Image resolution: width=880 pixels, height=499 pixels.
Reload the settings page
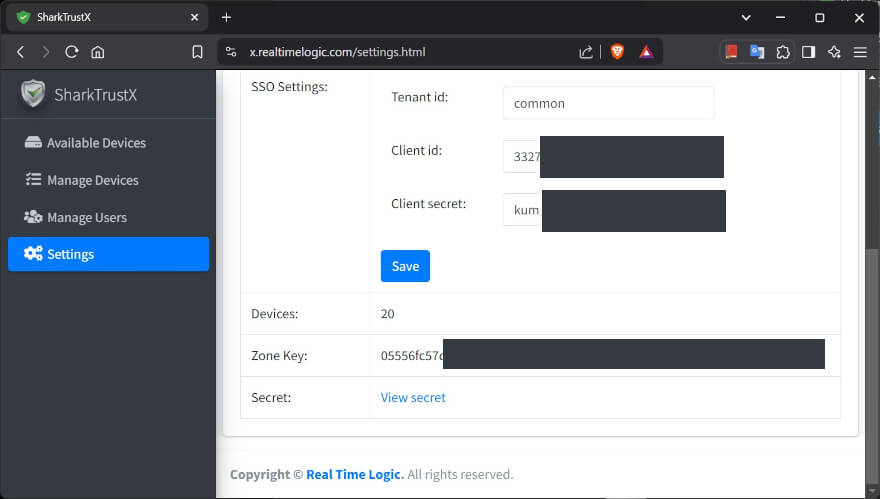tap(71, 52)
